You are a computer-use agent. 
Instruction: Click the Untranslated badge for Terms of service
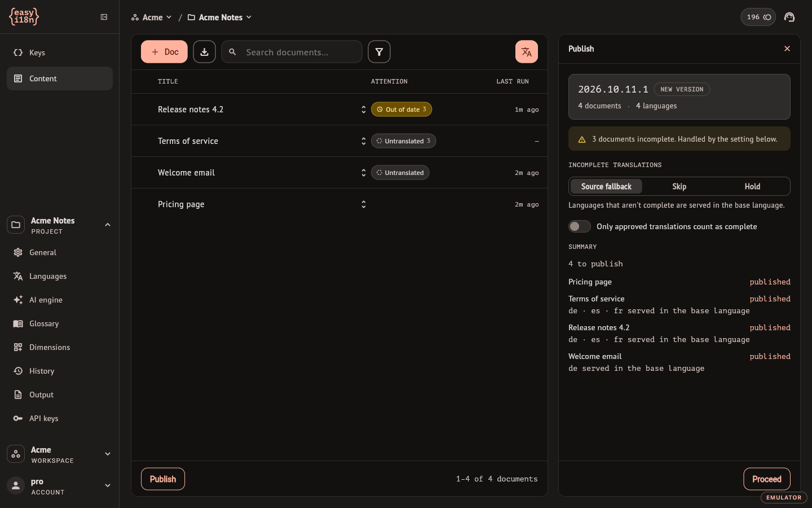404,141
